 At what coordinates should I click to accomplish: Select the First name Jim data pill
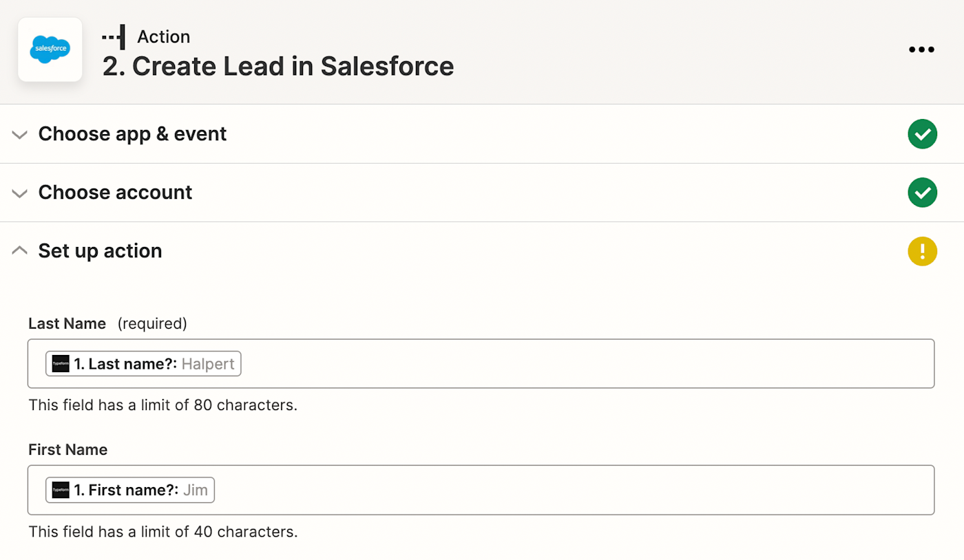click(130, 490)
